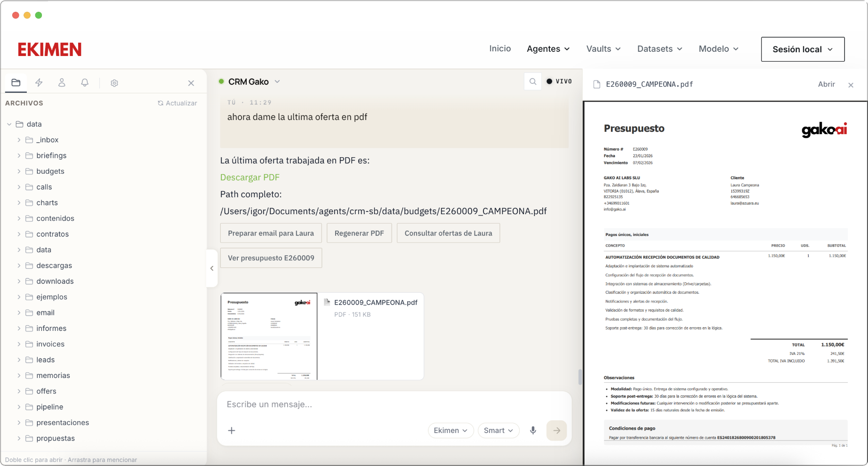
Task: Activate the microphone voice input
Action: coord(533,430)
